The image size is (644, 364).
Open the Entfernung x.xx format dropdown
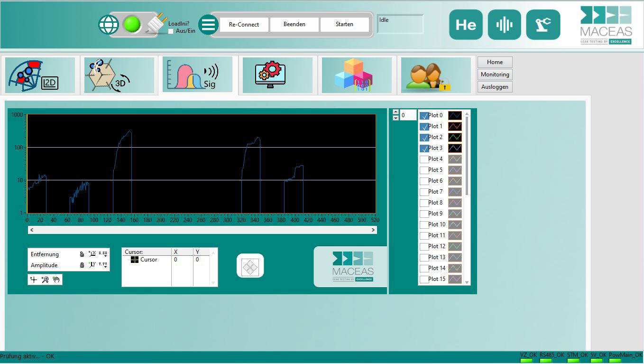point(103,254)
